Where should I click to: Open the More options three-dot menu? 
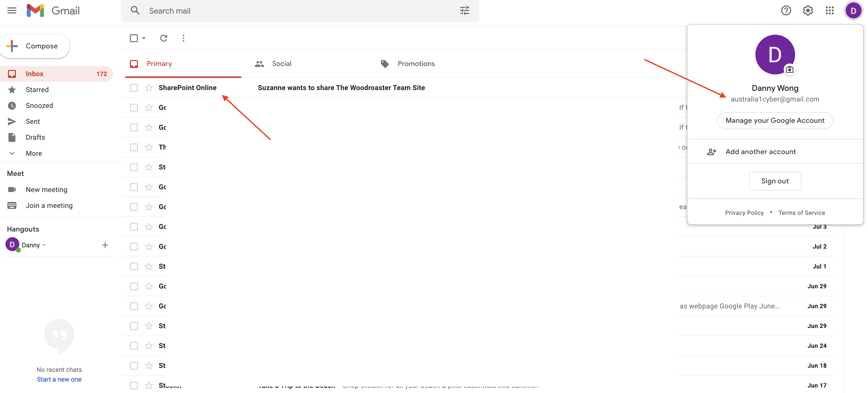(183, 38)
